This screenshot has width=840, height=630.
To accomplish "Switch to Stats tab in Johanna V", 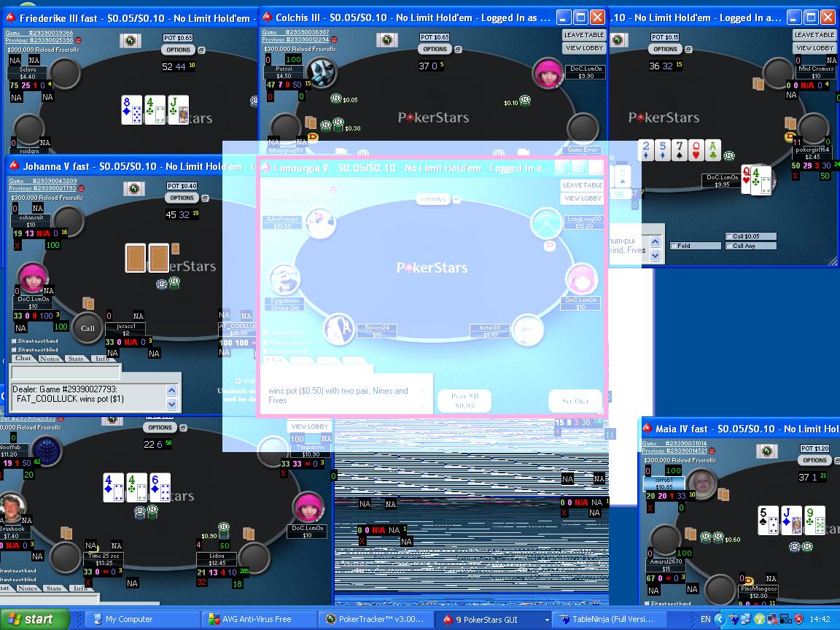I will [x=77, y=359].
